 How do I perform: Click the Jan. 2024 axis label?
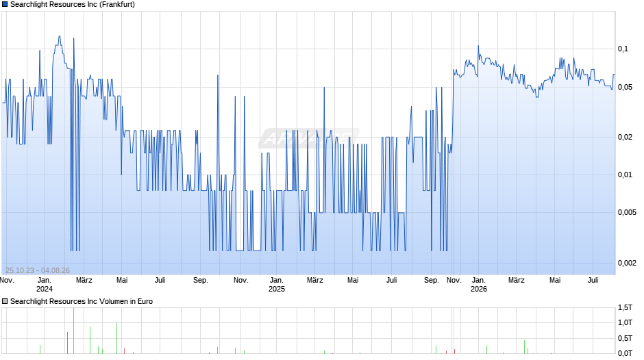pos(45,285)
